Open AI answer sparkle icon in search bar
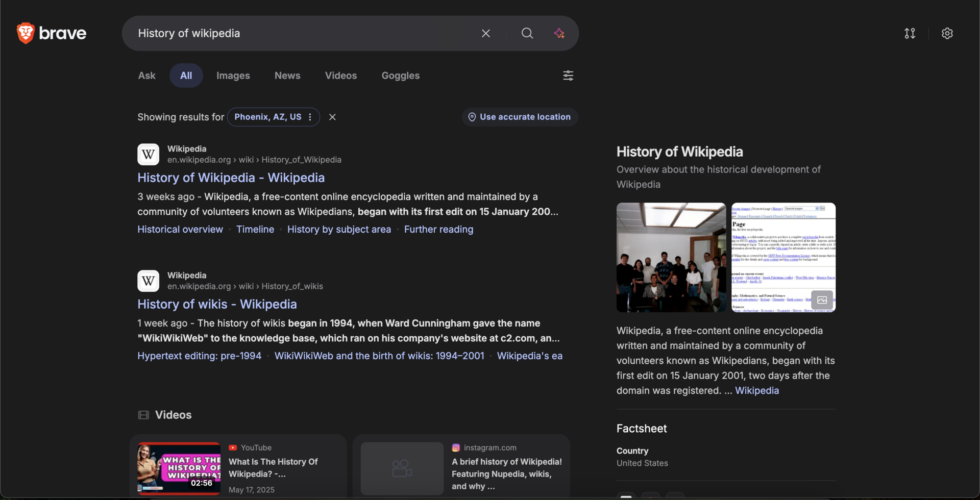This screenshot has width=980, height=500. pos(559,33)
